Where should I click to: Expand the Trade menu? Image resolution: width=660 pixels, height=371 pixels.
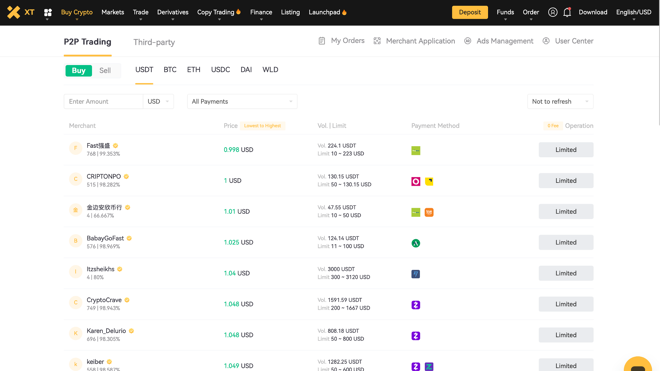click(x=141, y=12)
